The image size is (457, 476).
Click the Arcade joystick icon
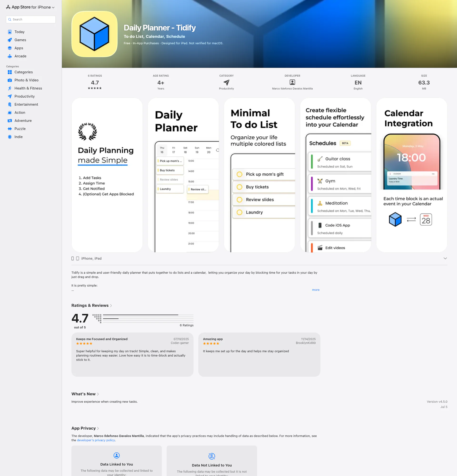click(x=10, y=56)
